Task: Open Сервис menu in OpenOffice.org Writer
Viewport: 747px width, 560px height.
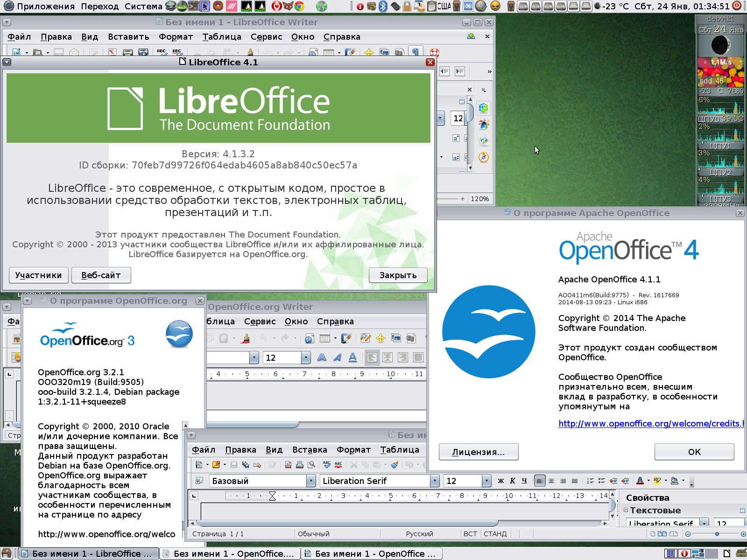Action: (260, 322)
